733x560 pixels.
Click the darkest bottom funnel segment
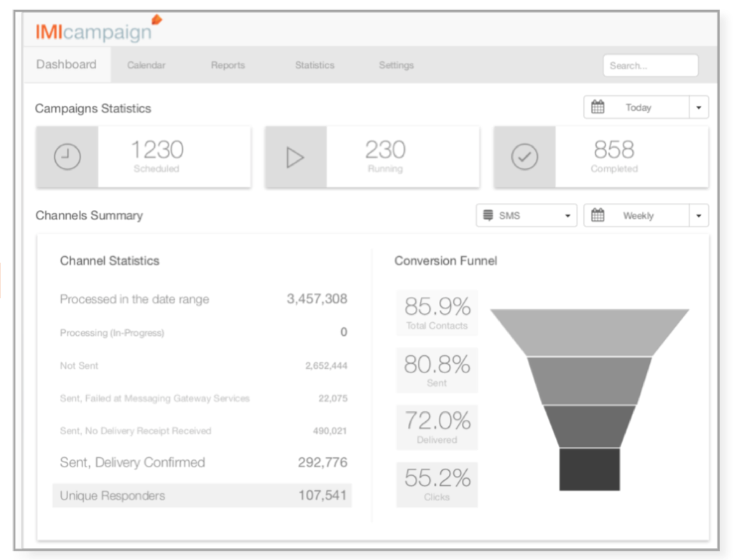click(x=589, y=469)
